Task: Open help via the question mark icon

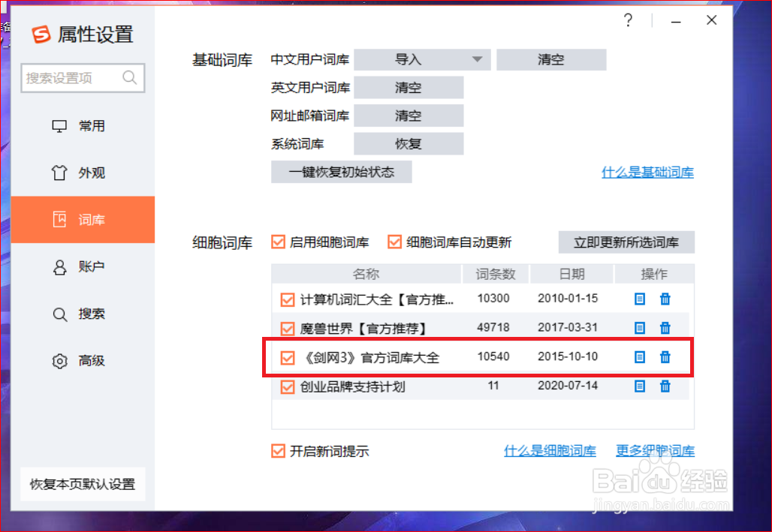Action: [x=629, y=20]
